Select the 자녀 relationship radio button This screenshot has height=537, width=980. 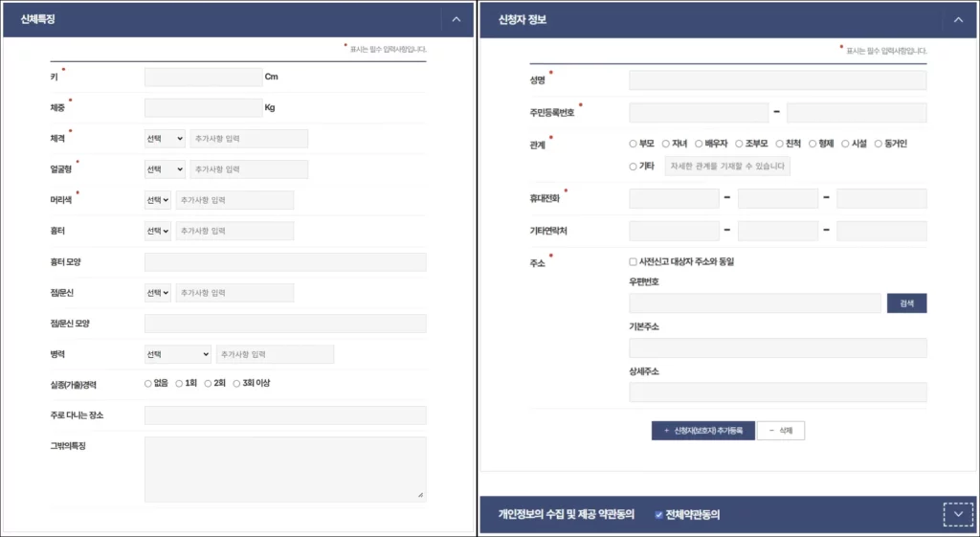click(x=666, y=144)
